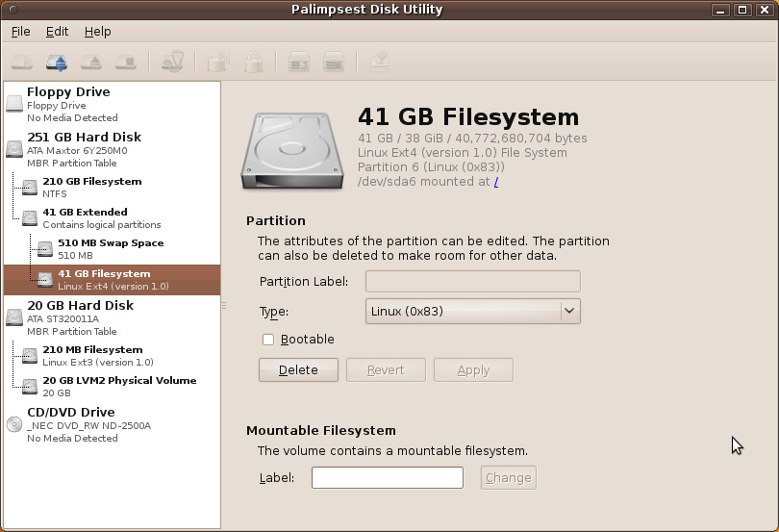
Task: Click the Unmount volume toolbar icon with blue arrows
Action: pyautogui.click(x=57, y=63)
